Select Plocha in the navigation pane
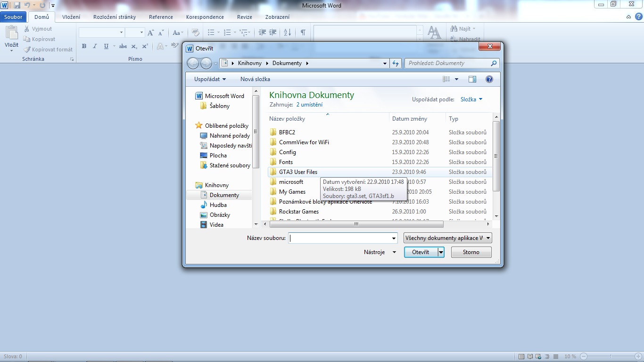The height and width of the screenshot is (362, 644). pyautogui.click(x=218, y=156)
